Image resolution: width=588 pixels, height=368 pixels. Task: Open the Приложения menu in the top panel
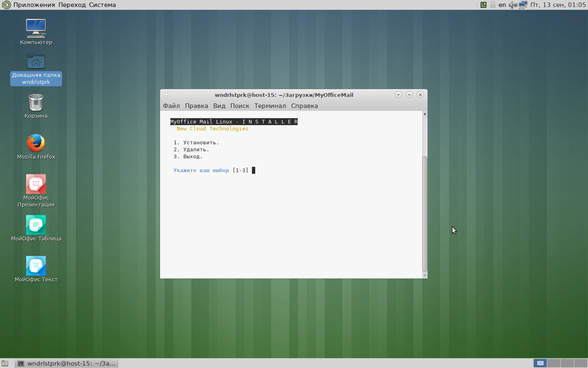pyautogui.click(x=34, y=5)
